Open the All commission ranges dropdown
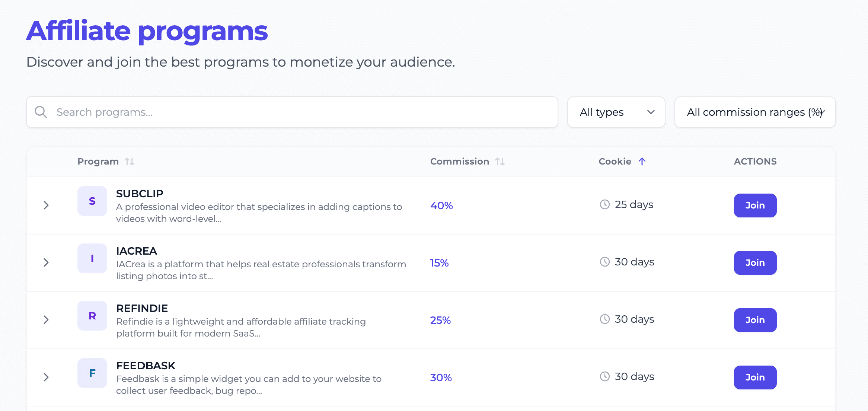Viewport: 868px width, 411px height. (x=754, y=112)
